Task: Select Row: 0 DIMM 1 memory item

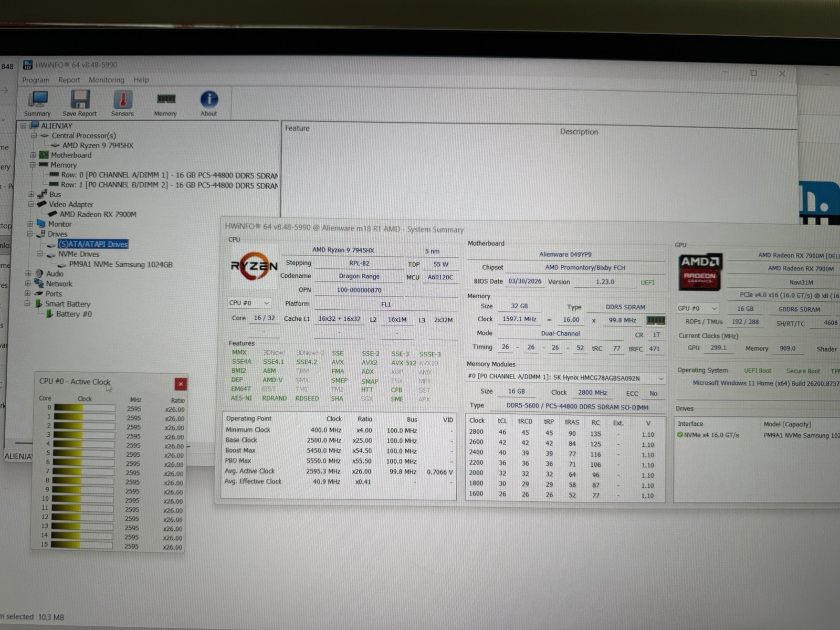Action: pos(170,175)
